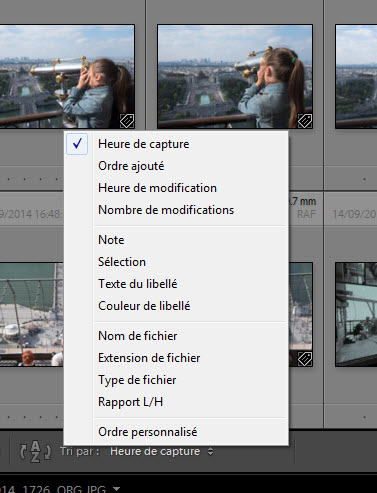Sort by Heure de modification
The height and width of the screenshot is (493, 377).
176,188
